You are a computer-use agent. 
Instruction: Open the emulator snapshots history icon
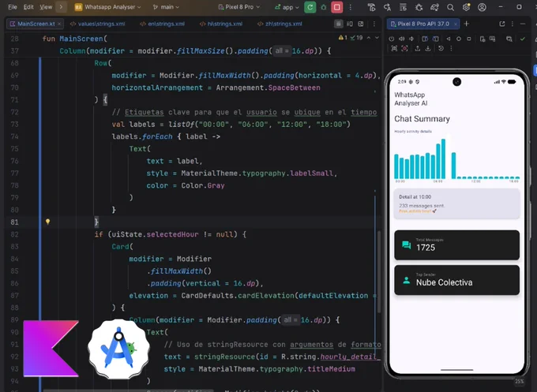(441, 49)
